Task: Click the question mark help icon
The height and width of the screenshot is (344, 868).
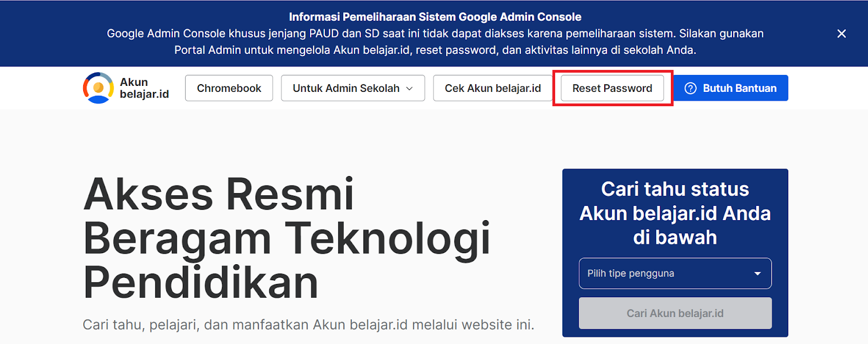Action: [691, 88]
